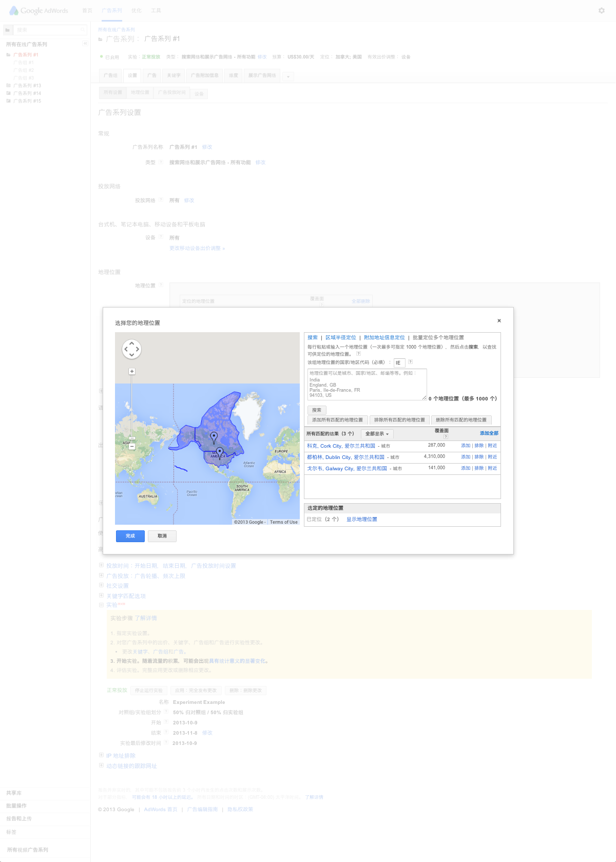Expand the 社交设置 section
Screen dimensions: 616x862
[101, 585]
